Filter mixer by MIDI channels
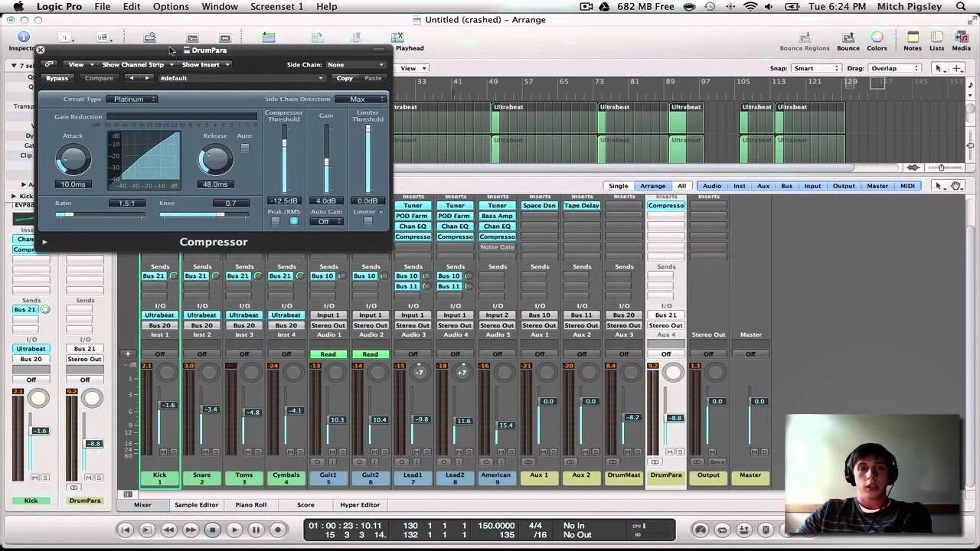This screenshot has height=551, width=980. (907, 186)
